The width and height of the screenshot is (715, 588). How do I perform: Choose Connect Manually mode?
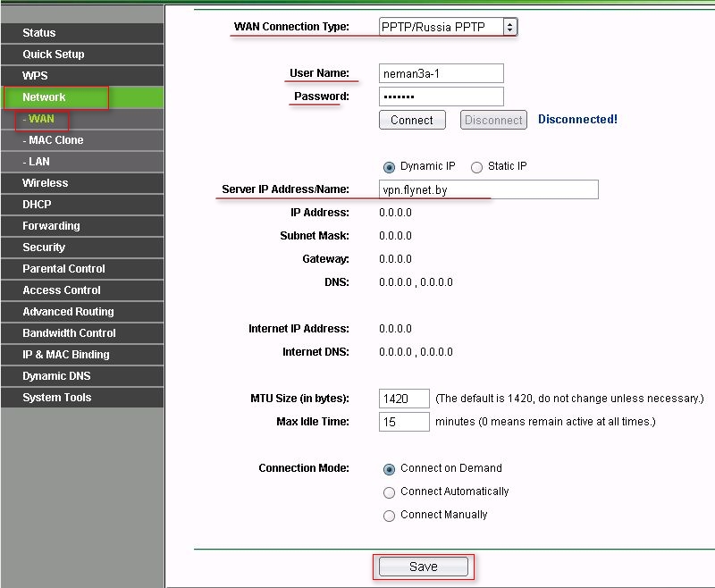tap(389, 516)
